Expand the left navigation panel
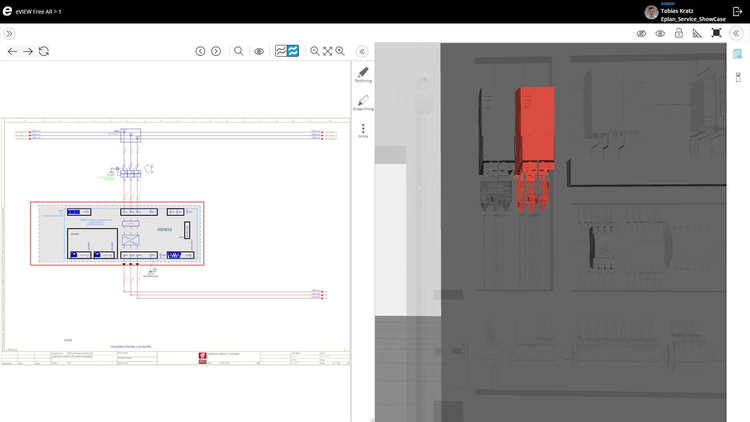The image size is (750, 422). (10, 33)
